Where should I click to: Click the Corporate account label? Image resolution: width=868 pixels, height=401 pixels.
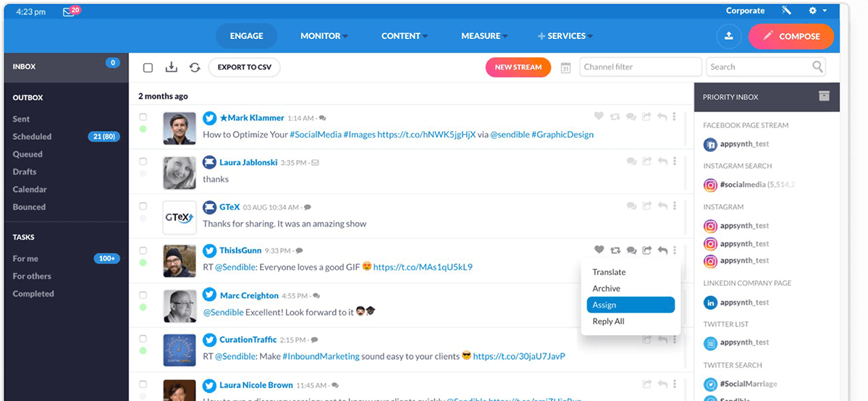(x=745, y=11)
